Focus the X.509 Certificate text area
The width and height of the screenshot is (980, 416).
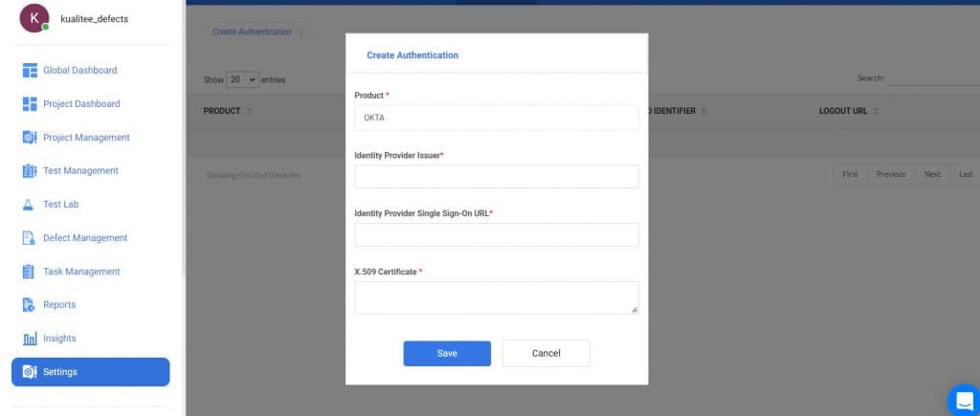497,297
